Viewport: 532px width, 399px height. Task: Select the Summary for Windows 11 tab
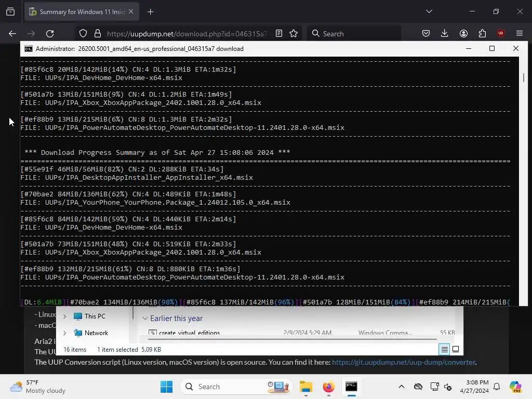tap(82, 12)
